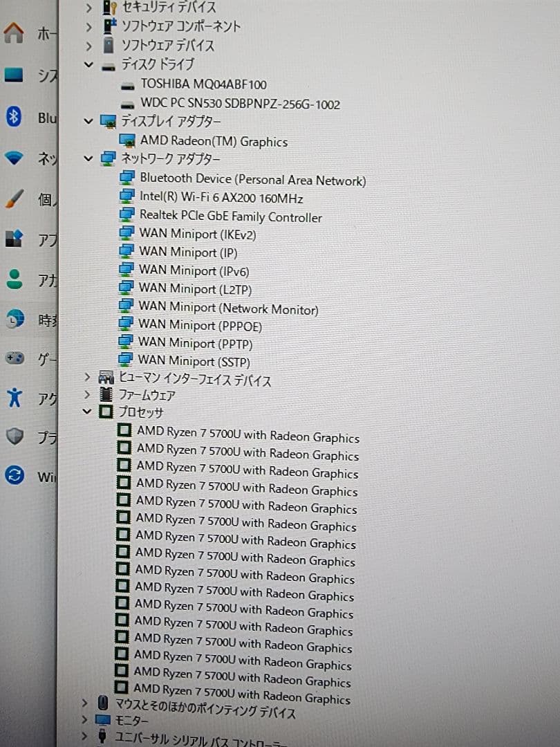Click the ソフトウェア デバイス category icon
The width and height of the screenshot is (560, 747).
[x=109, y=45]
